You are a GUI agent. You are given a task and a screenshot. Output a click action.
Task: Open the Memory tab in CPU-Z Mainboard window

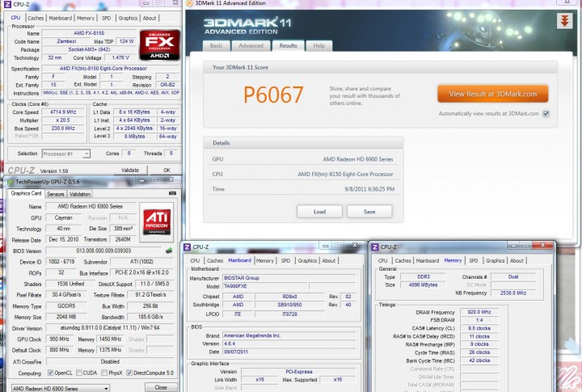264,260
